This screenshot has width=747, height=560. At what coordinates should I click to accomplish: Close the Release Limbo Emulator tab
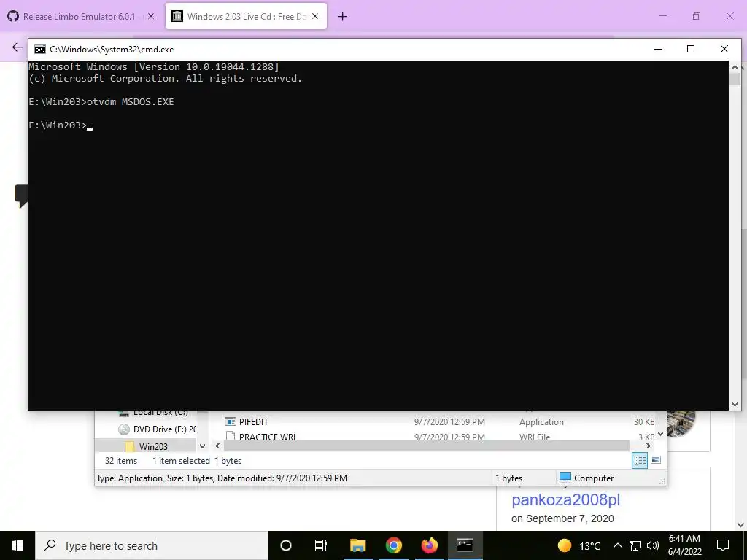[x=150, y=16]
